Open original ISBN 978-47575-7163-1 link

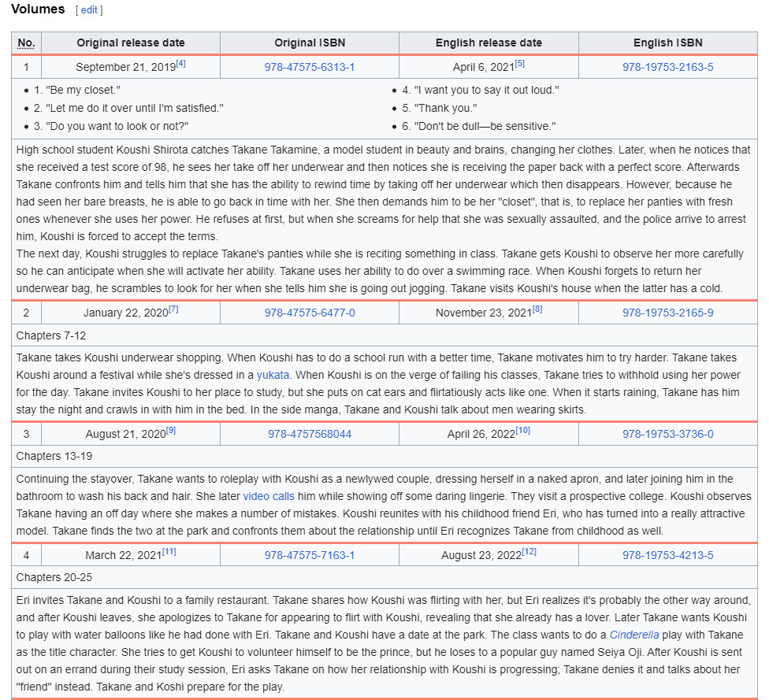(310, 555)
